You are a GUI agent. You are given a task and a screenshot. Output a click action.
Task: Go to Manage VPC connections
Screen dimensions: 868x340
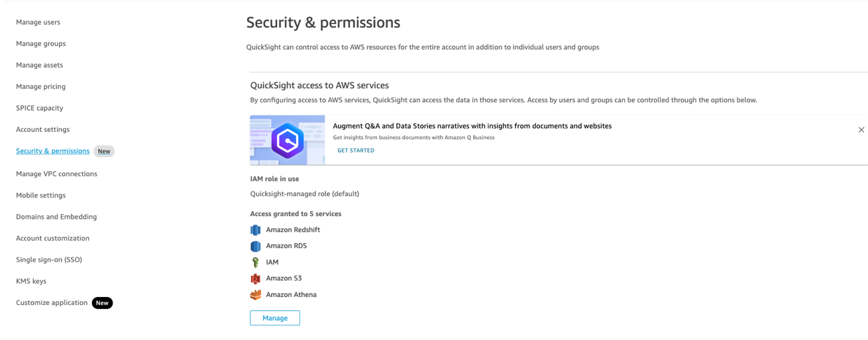(56, 174)
